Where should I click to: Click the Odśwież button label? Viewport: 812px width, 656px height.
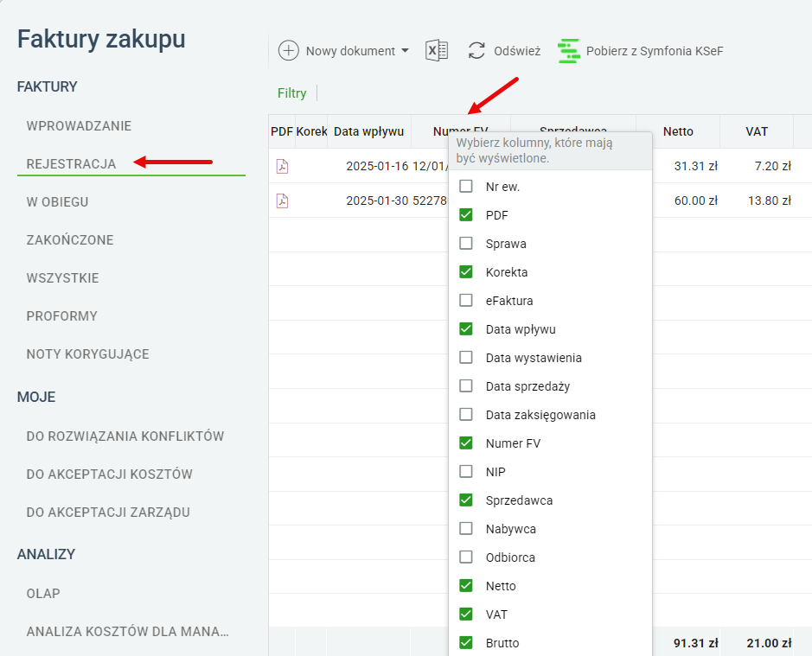point(517,51)
